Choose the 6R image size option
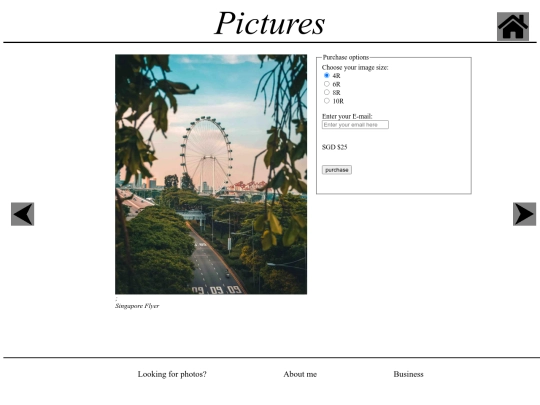Image resolution: width=540 pixels, height=405 pixels. (x=326, y=84)
